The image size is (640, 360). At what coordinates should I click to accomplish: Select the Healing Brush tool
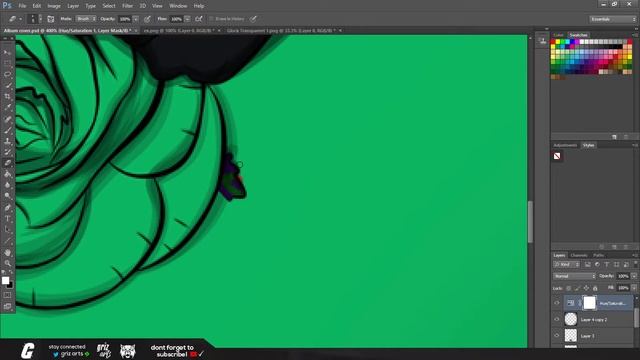tap(7, 119)
